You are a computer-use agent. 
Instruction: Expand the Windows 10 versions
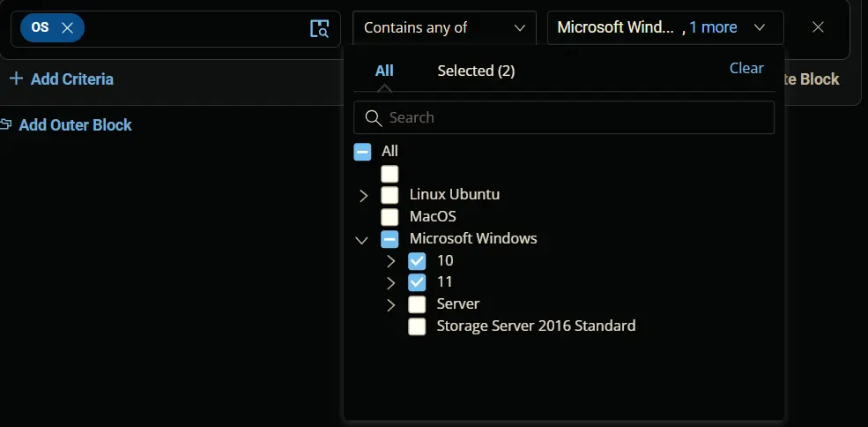point(391,261)
